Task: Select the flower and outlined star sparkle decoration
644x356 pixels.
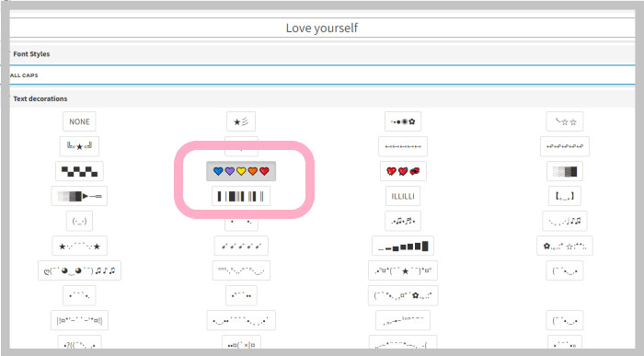Action: coord(565,246)
